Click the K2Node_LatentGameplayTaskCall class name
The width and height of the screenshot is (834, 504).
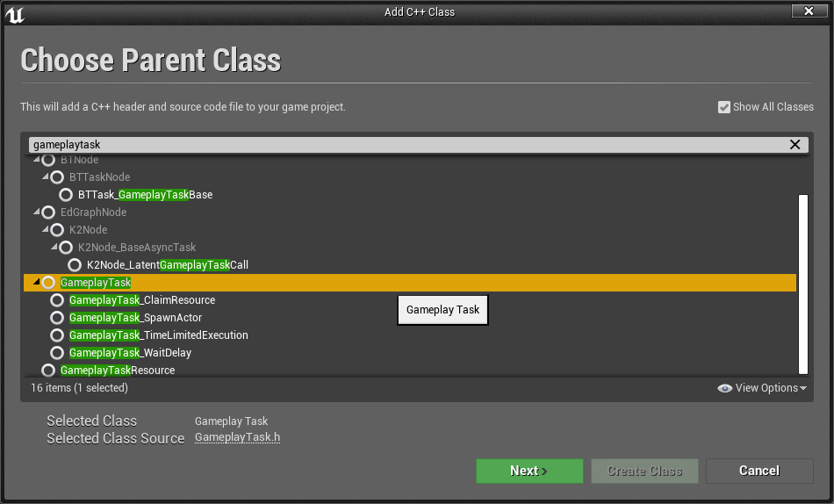(x=168, y=265)
